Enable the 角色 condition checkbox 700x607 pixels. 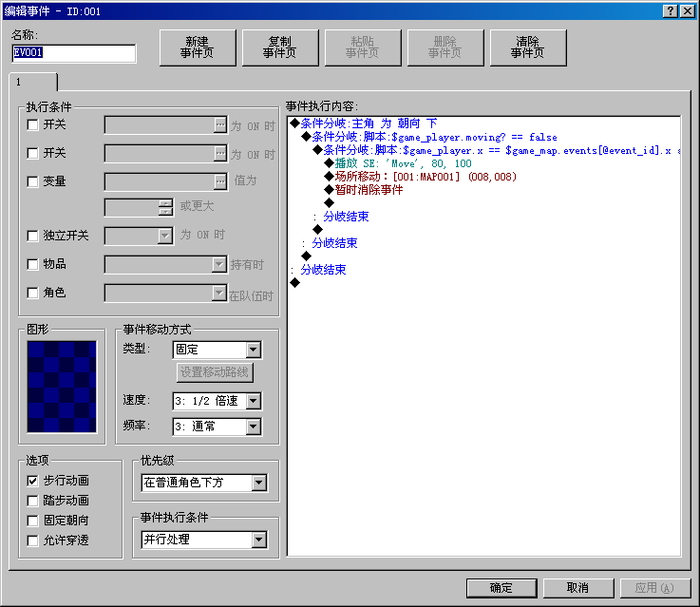click(32, 293)
